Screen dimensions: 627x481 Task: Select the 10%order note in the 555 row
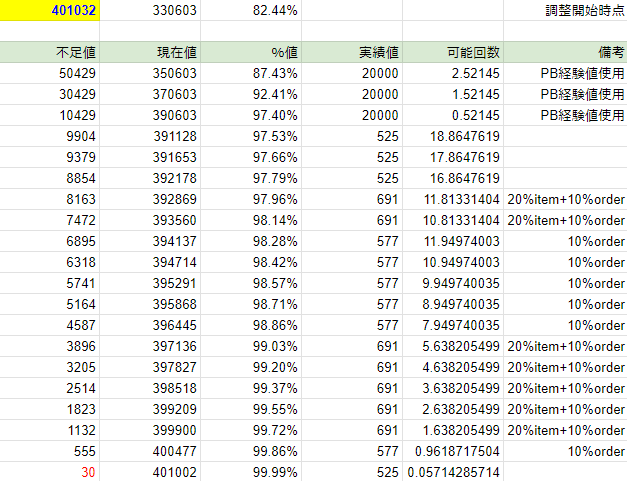(x=565, y=451)
